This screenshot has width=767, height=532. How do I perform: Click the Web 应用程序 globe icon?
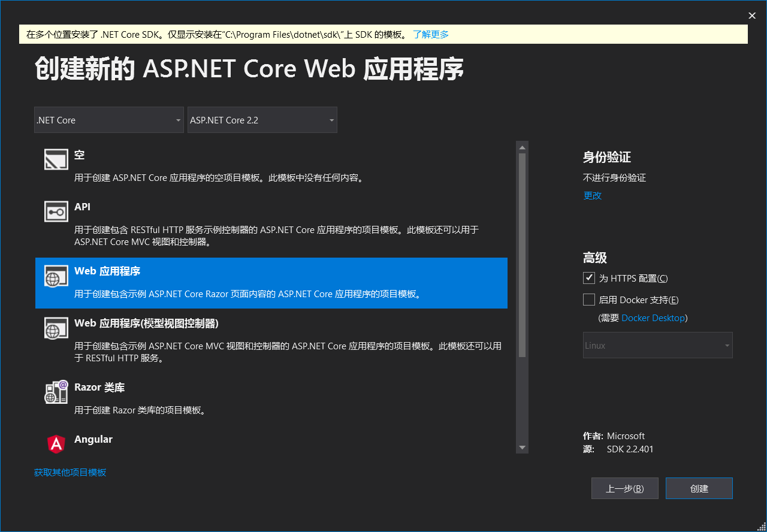point(56,276)
